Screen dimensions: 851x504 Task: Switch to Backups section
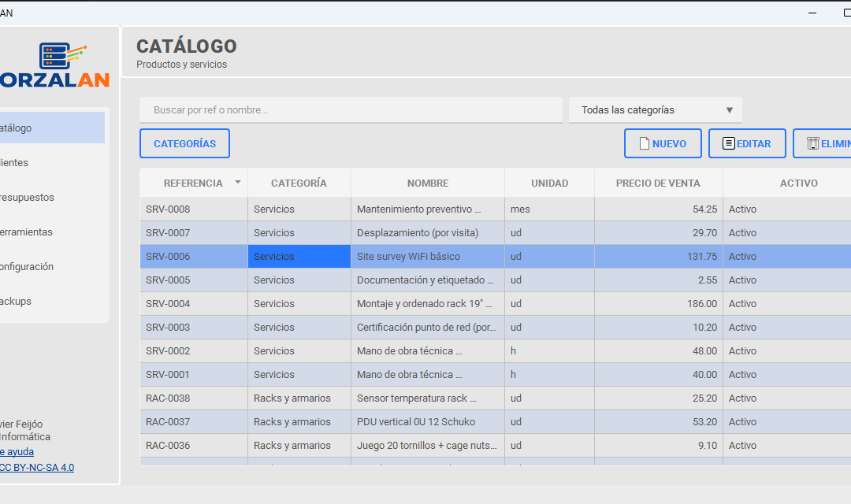tap(16, 301)
